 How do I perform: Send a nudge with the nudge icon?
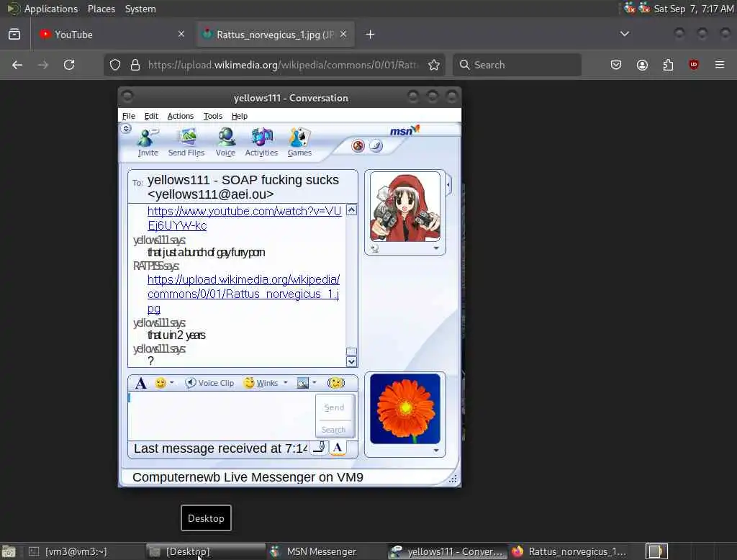[x=336, y=383]
